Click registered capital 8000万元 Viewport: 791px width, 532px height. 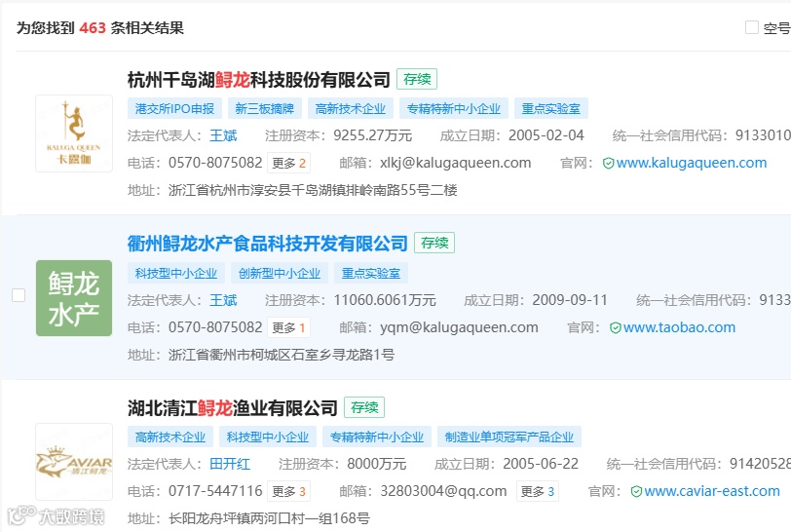(x=377, y=464)
